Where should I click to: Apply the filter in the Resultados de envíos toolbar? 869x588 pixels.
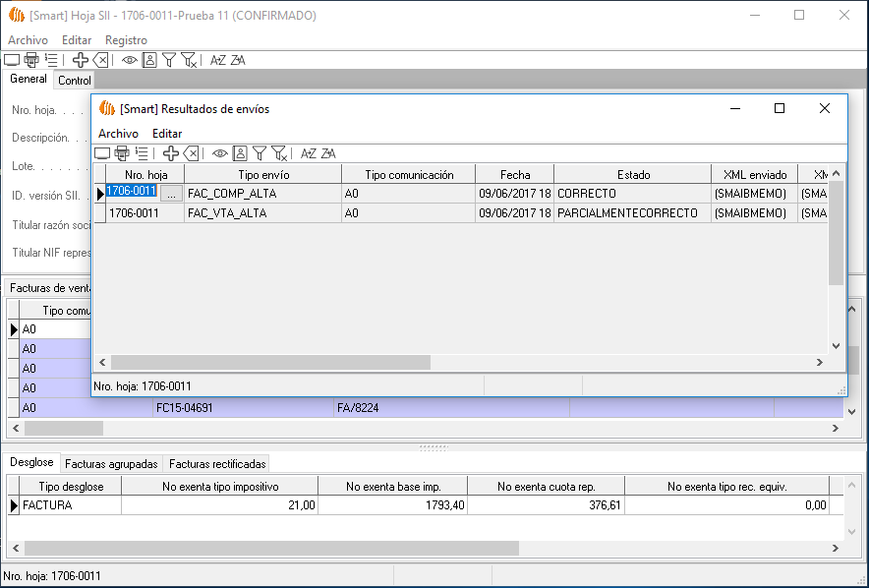pos(260,153)
